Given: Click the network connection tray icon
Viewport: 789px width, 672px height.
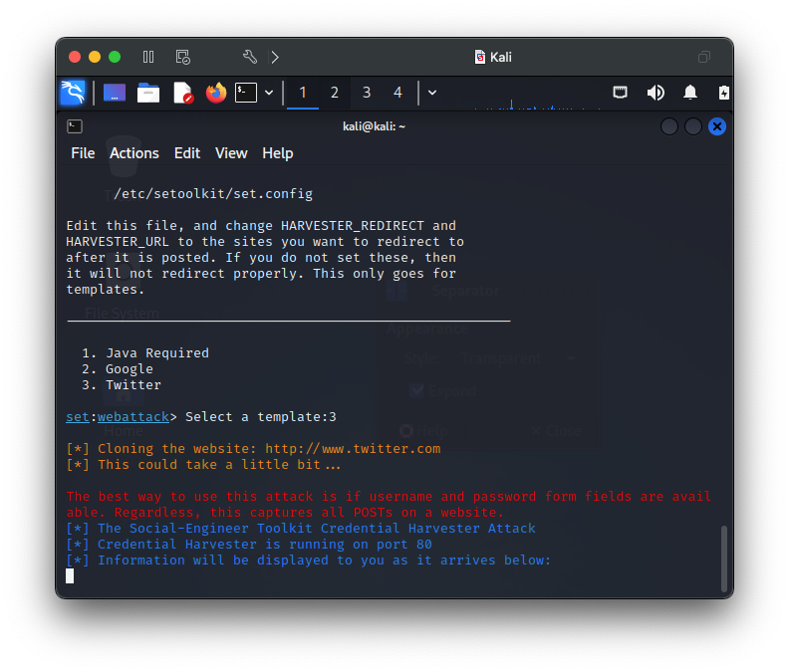Looking at the screenshot, I should click(620, 93).
